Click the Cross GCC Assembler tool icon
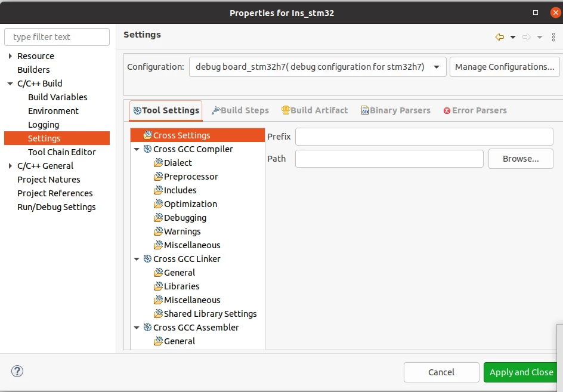The image size is (563, 392). 147,328
